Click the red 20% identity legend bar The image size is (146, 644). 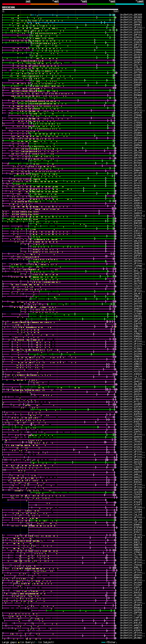pos(16,4)
